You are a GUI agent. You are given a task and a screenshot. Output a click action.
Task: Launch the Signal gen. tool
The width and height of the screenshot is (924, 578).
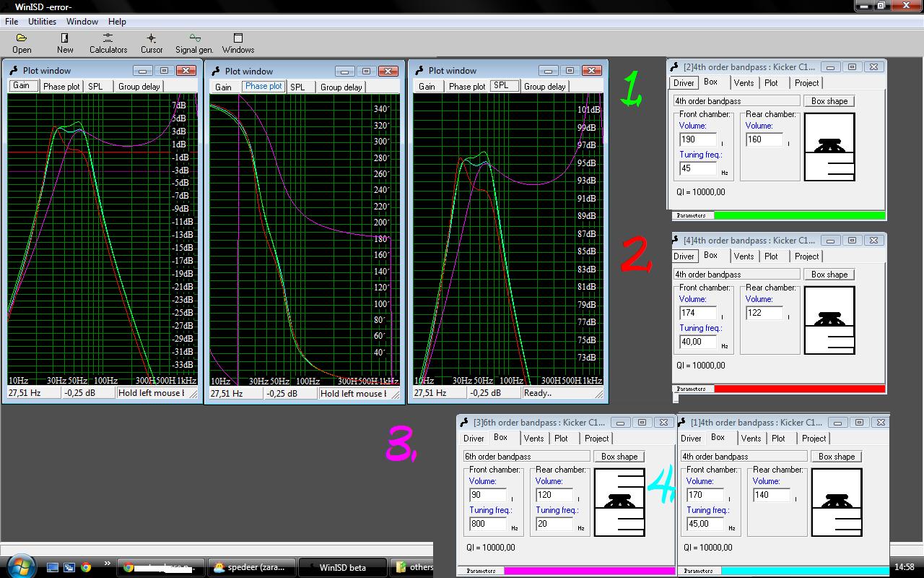click(x=194, y=43)
